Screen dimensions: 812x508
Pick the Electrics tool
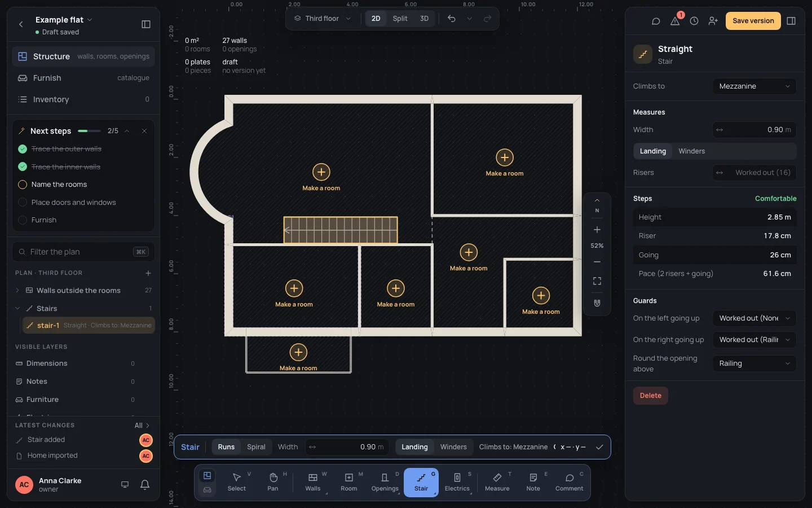coord(457,482)
